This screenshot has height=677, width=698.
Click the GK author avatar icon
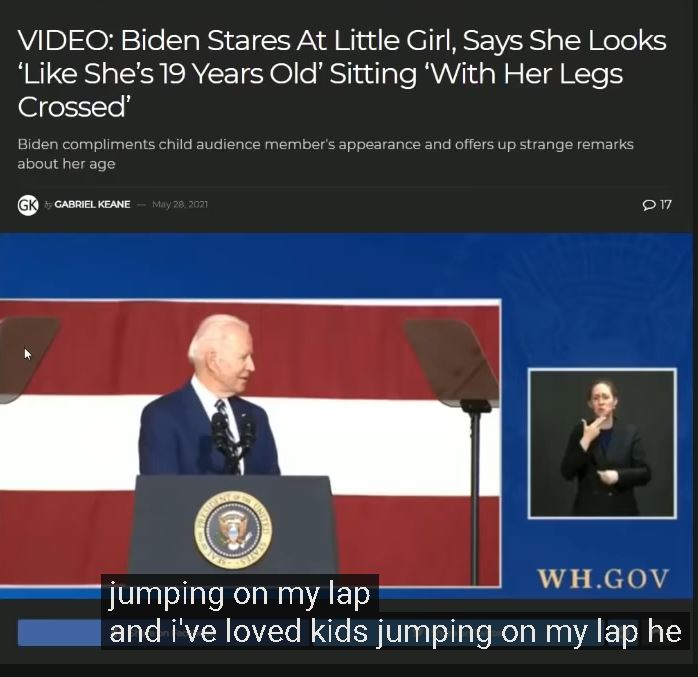pyautogui.click(x=28, y=205)
